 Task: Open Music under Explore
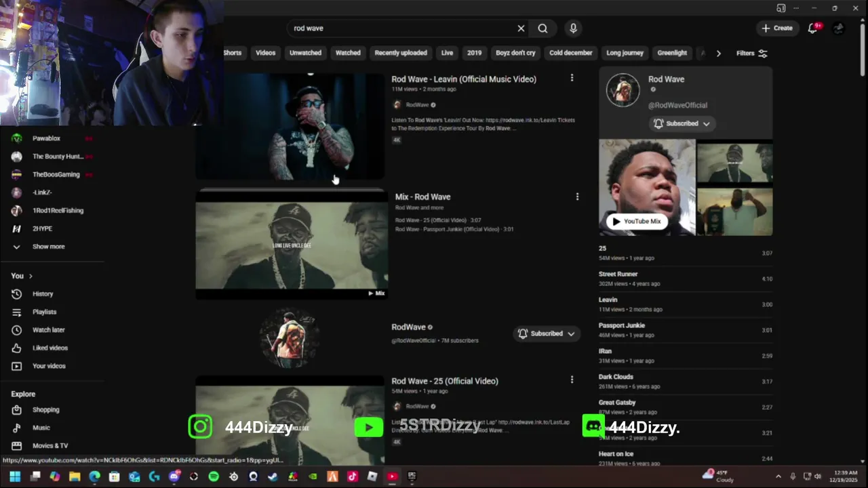(42, 428)
